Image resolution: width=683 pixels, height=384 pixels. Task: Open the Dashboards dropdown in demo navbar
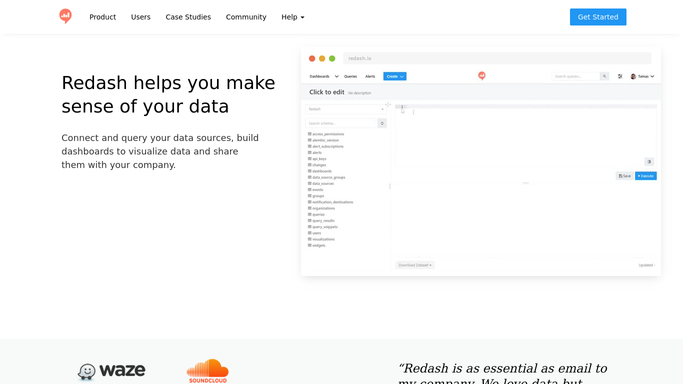(x=324, y=76)
